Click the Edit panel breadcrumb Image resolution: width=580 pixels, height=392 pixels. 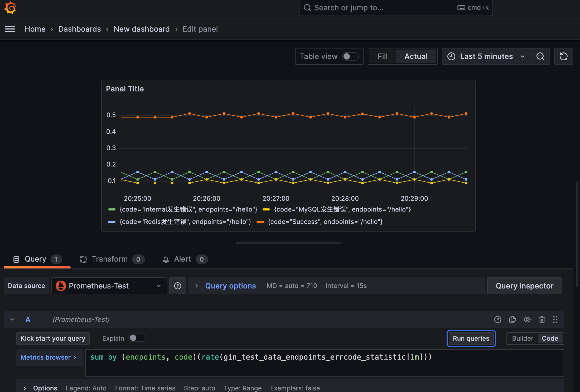(x=200, y=29)
